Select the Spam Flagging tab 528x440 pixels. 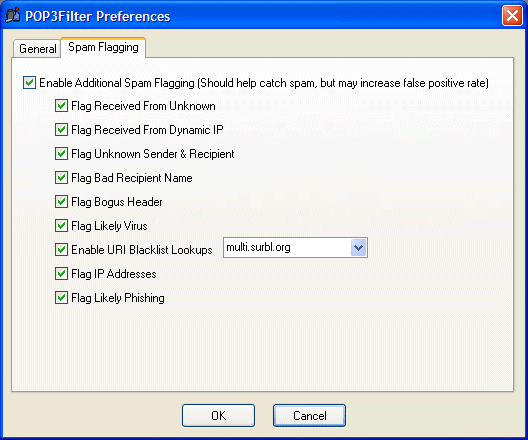coord(103,47)
